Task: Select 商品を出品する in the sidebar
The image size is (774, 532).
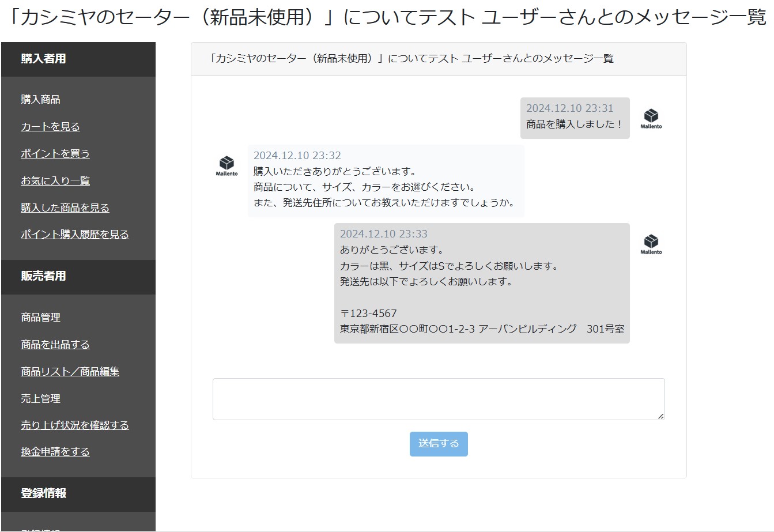Action: click(x=55, y=345)
